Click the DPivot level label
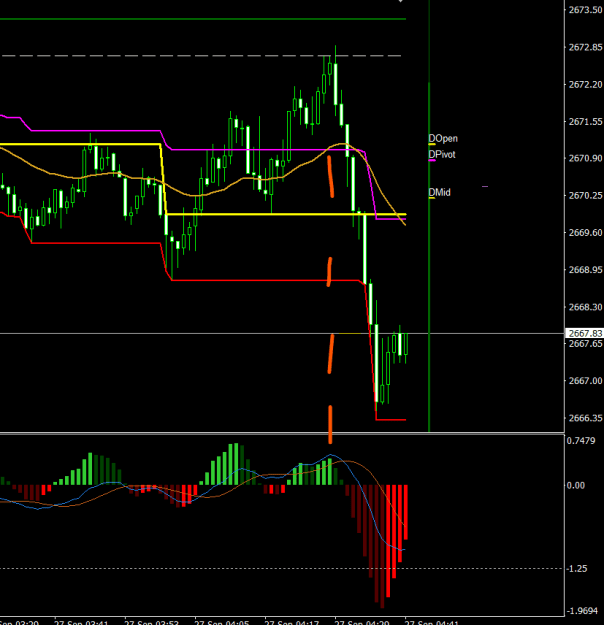The image size is (604, 625). pos(442,154)
